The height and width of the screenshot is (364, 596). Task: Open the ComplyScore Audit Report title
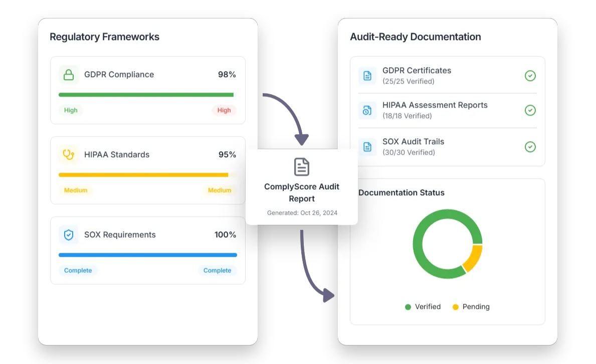(x=302, y=192)
